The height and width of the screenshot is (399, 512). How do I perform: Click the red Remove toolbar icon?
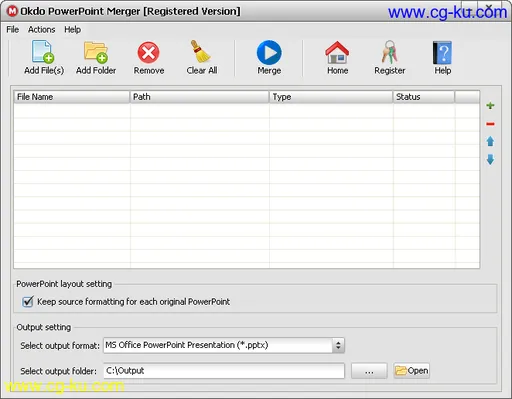pyautogui.click(x=148, y=53)
